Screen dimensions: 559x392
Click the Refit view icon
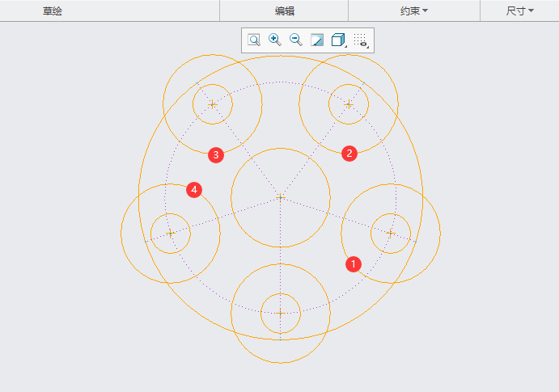254,40
